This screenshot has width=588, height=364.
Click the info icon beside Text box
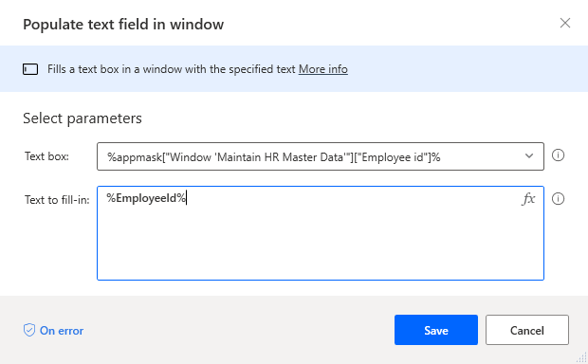pyautogui.click(x=558, y=155)
